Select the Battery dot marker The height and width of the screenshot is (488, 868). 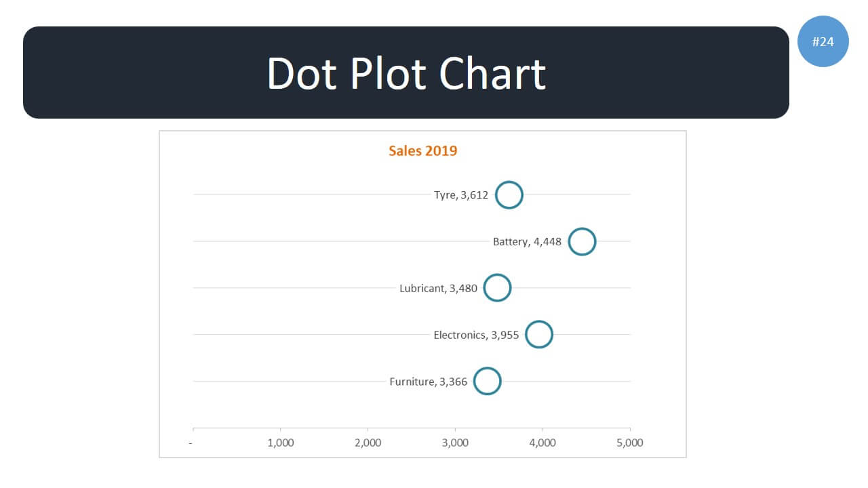[582, 241]
